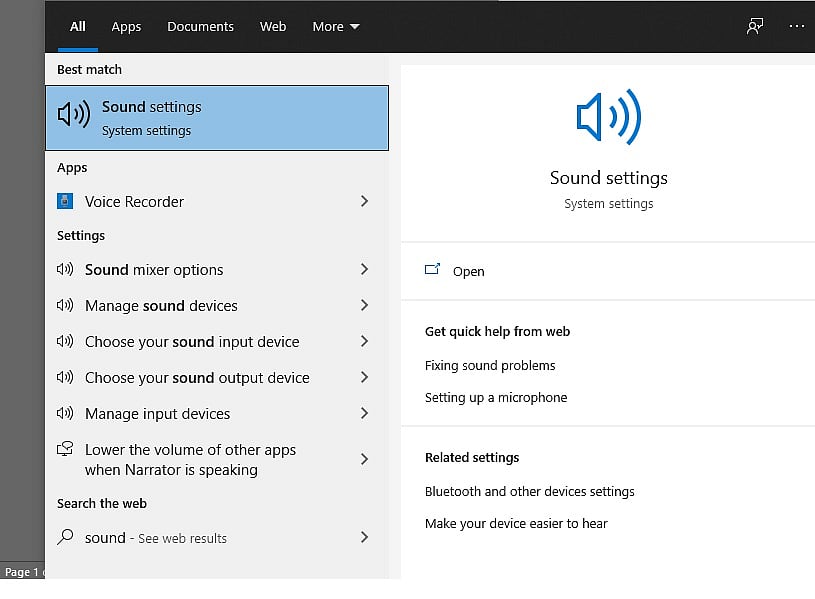Viewport: 815px width, 599px height.
Task: Select Lower the volume of other apps result
Action: tap(217, 459)
